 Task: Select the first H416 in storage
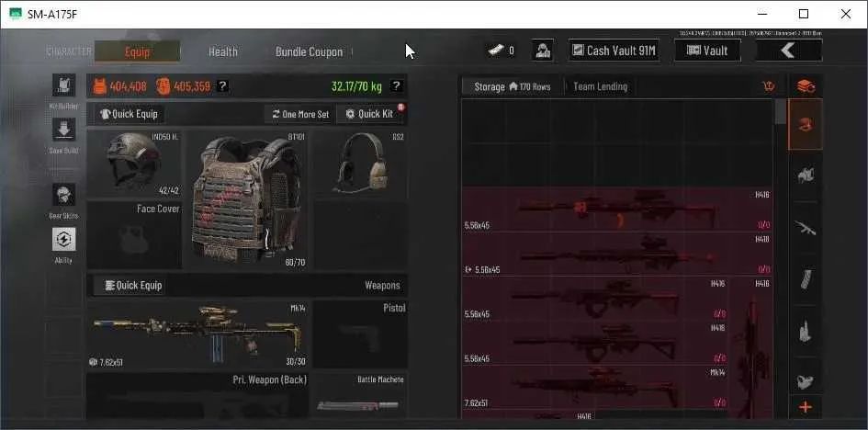point(617,209)
